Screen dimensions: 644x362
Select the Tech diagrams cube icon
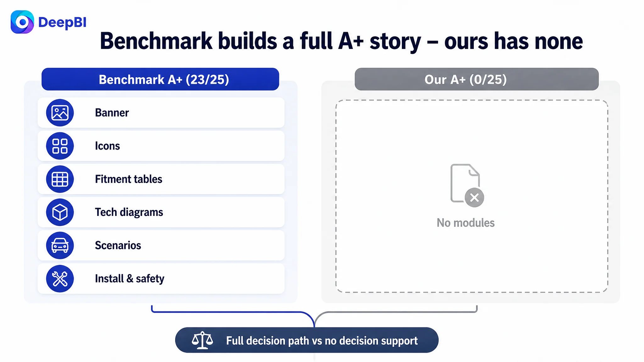(60, 212)
